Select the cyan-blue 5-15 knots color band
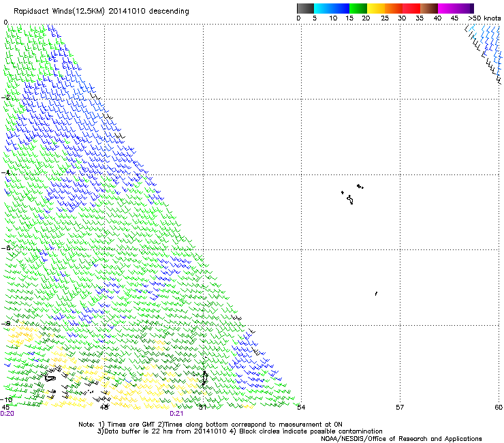 pos(332,8)
